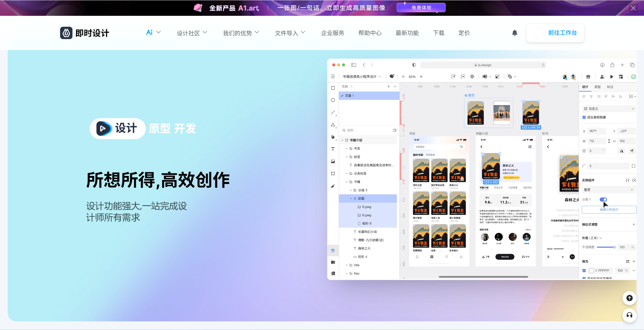Image resolution: width=644 pixels, height=330 pixels.
Task: Select the Pen tool in left toolbar
Action: [333, 137]
